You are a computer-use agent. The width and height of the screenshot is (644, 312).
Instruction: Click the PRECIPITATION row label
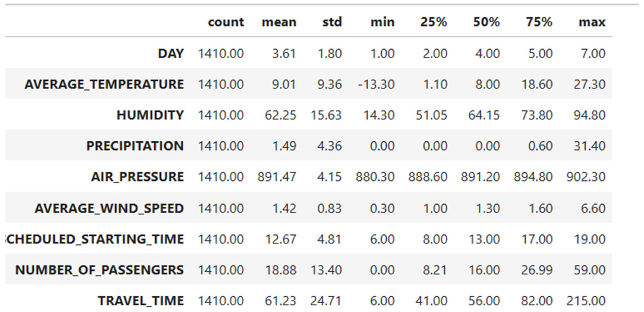[x=135, y=146]
